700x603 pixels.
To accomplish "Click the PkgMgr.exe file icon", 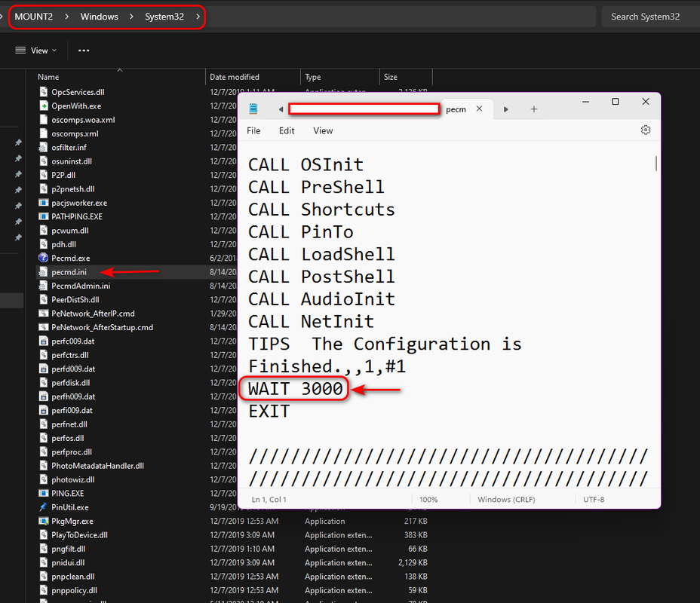I will pos(43,521).
